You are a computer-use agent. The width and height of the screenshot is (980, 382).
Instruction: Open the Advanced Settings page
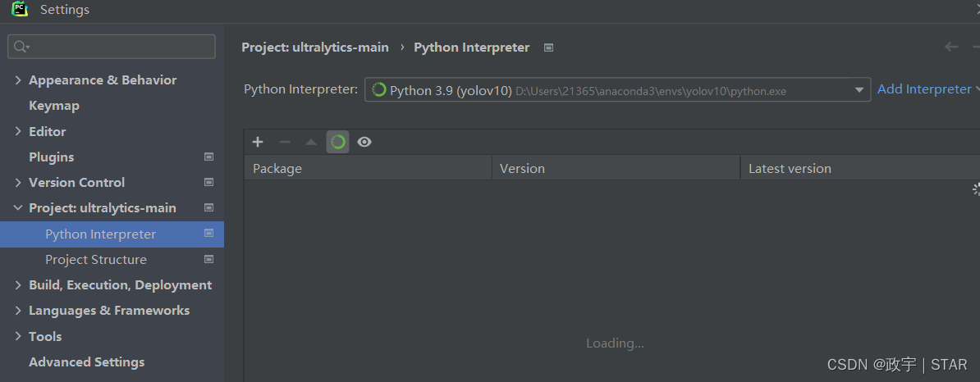click(86, 362)
